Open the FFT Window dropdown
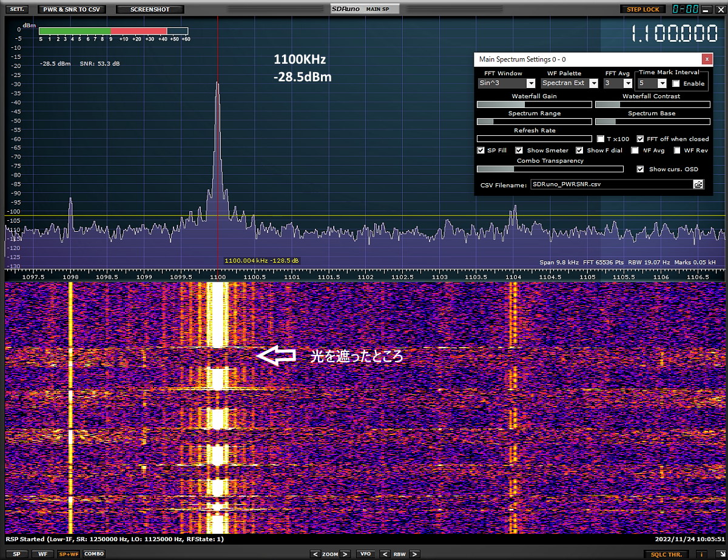This screenshot has height=560, width=728. tap(531, 83)
